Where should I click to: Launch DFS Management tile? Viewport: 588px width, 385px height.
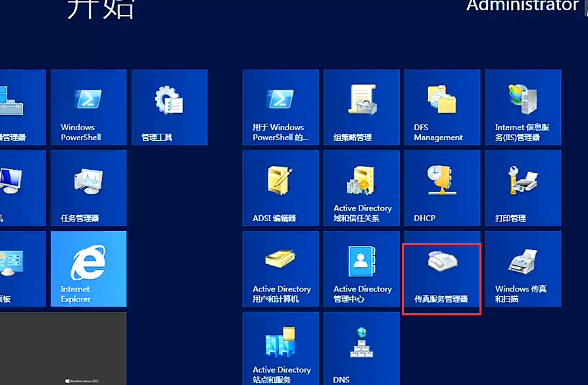coord(442,107)
